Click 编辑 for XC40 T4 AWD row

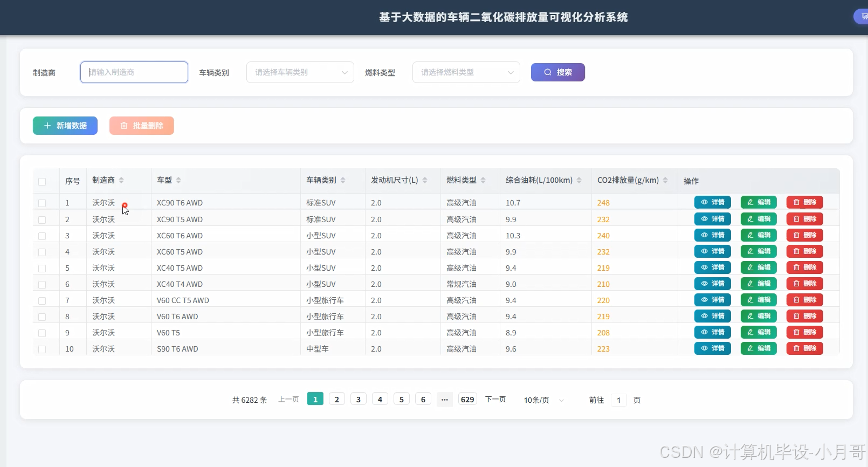759,284
